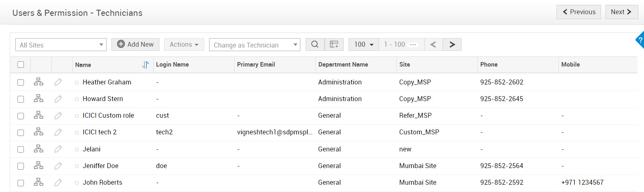This screenshot has height=192, width=644.
Task: Edit ICICI Custom role with pencil icon
Action: [x=58, y=116]
